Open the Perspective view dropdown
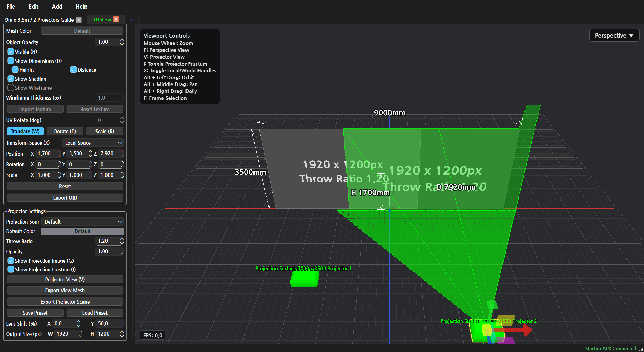The height and width of the screenshot is (352, 644). (x=614, y=35)
